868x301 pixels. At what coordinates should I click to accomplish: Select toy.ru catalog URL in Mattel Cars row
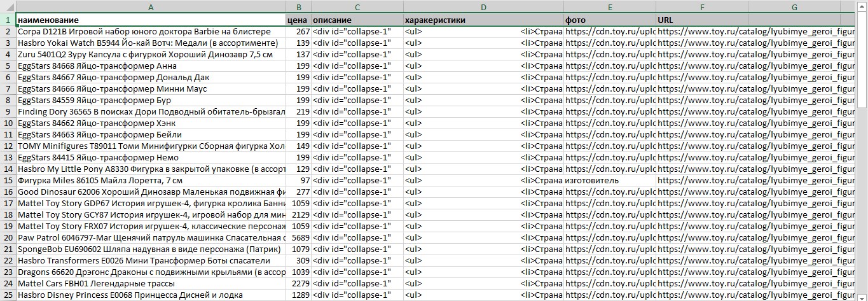(x=702, y=283)
